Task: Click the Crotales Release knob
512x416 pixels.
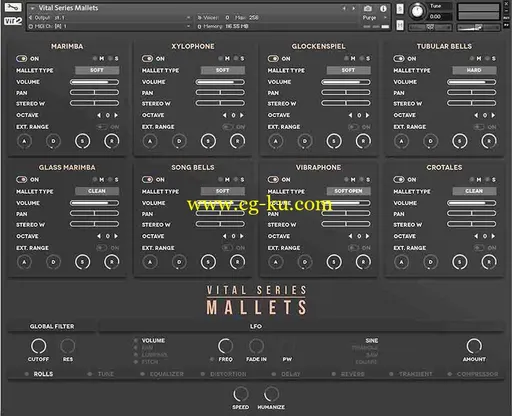Action: (x=489, y=262)
